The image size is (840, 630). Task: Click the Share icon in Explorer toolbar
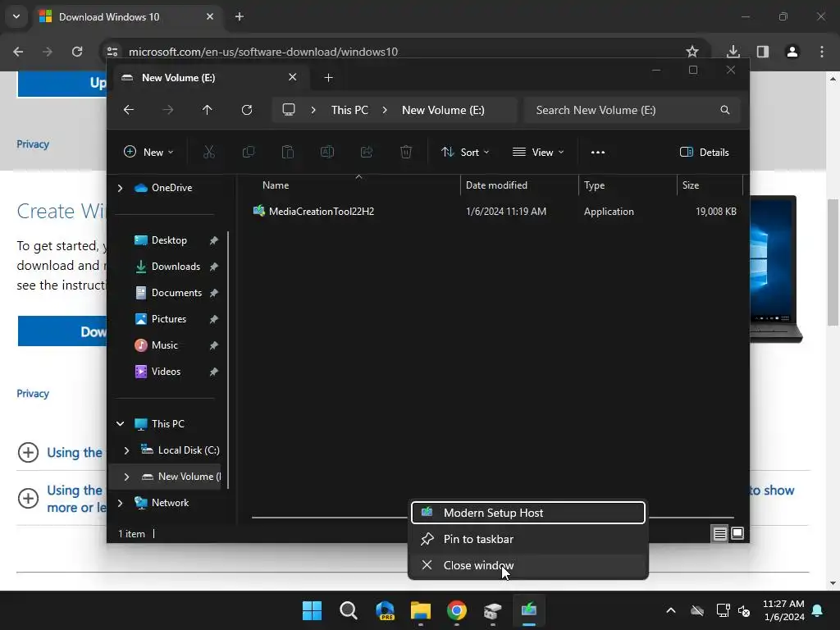point(367,152)
